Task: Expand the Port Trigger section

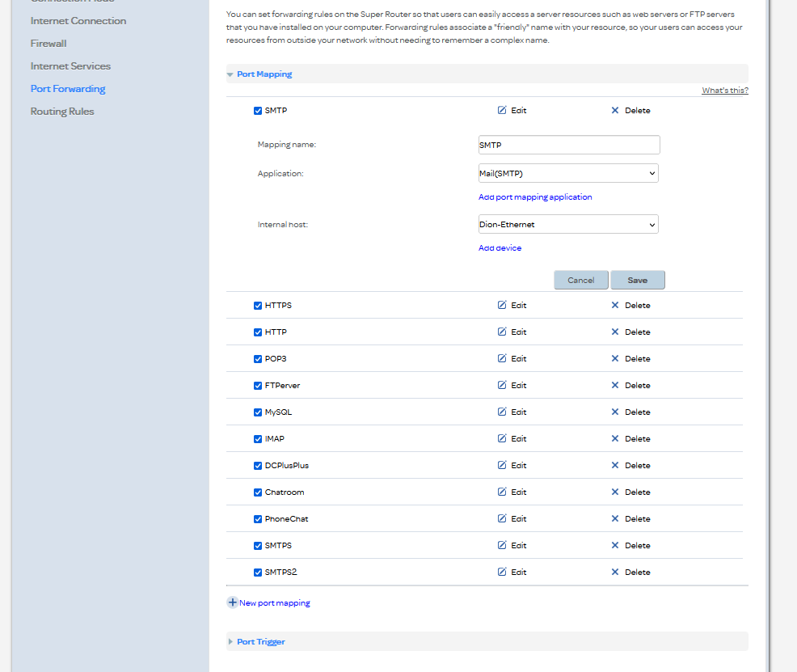Action: [260, 641]
